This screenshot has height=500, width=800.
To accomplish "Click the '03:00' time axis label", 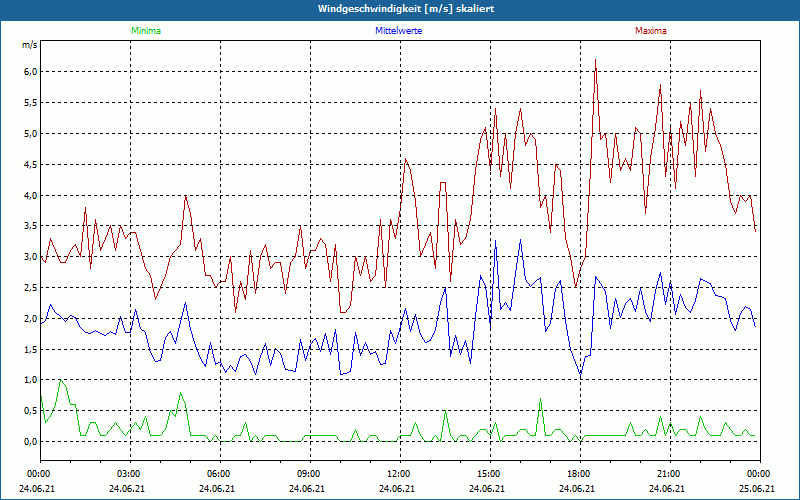I will click(x=128, y=474).
